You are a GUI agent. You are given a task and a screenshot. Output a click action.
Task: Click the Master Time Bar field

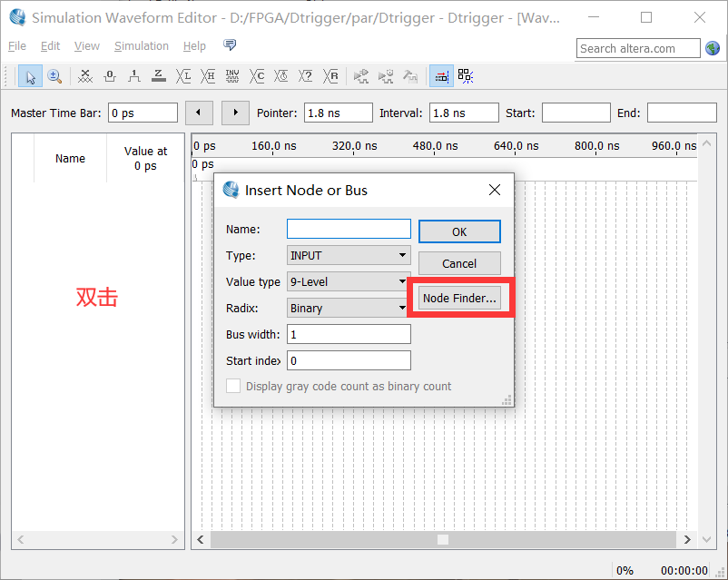pyautogui.click(x=143, y=113)
